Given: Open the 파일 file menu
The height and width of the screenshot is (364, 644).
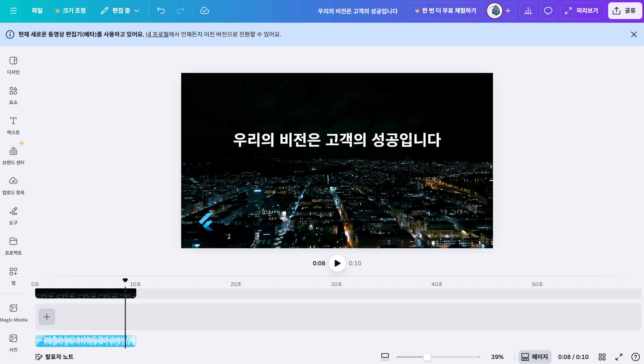Looking at the screenshot, I should tap(37, 11).
